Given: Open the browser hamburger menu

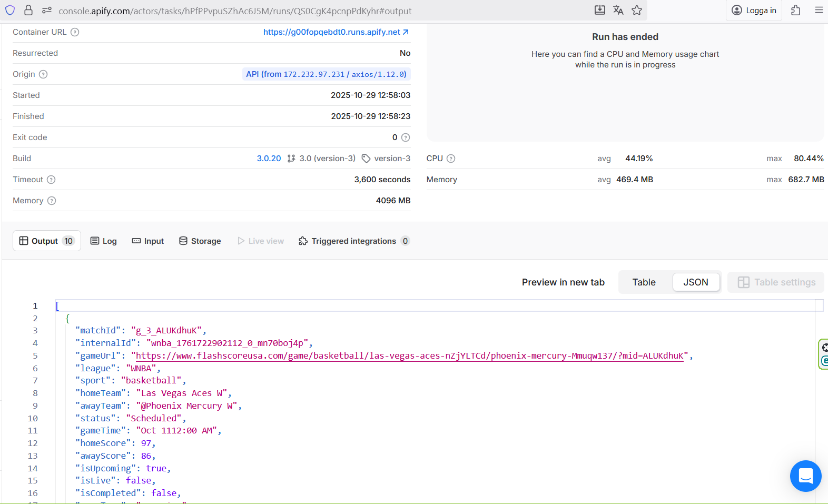Looking at the screenshot, I should (819, 10).
